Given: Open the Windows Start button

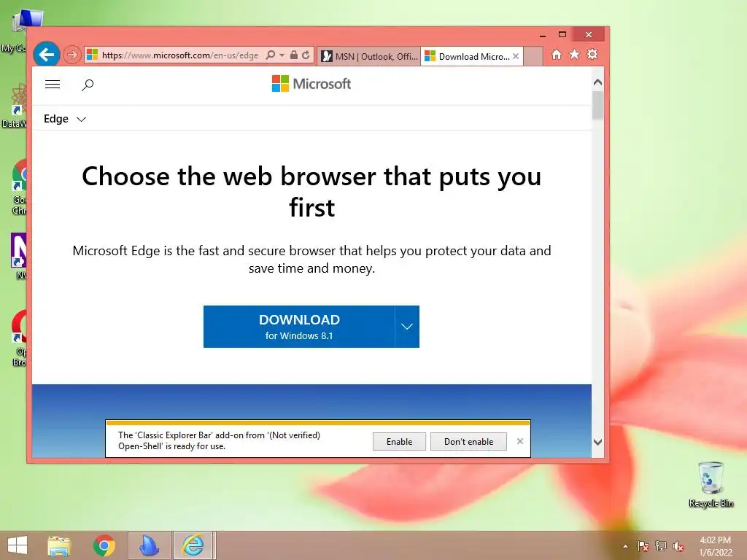Looking at the screenshot, I should (18, 545).
